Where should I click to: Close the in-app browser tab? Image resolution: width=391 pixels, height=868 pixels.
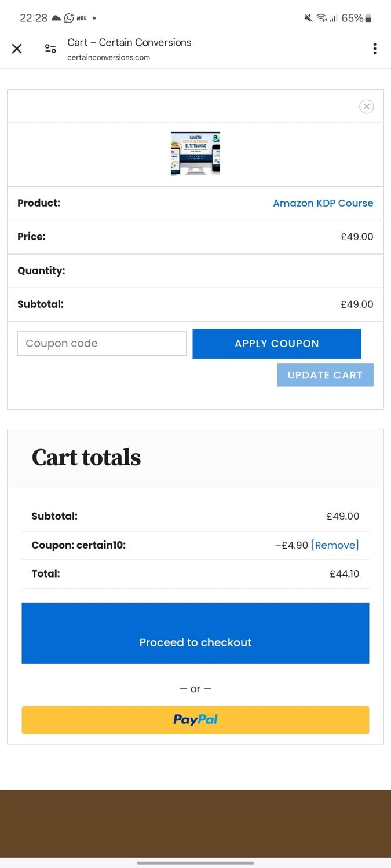[17, 49]
